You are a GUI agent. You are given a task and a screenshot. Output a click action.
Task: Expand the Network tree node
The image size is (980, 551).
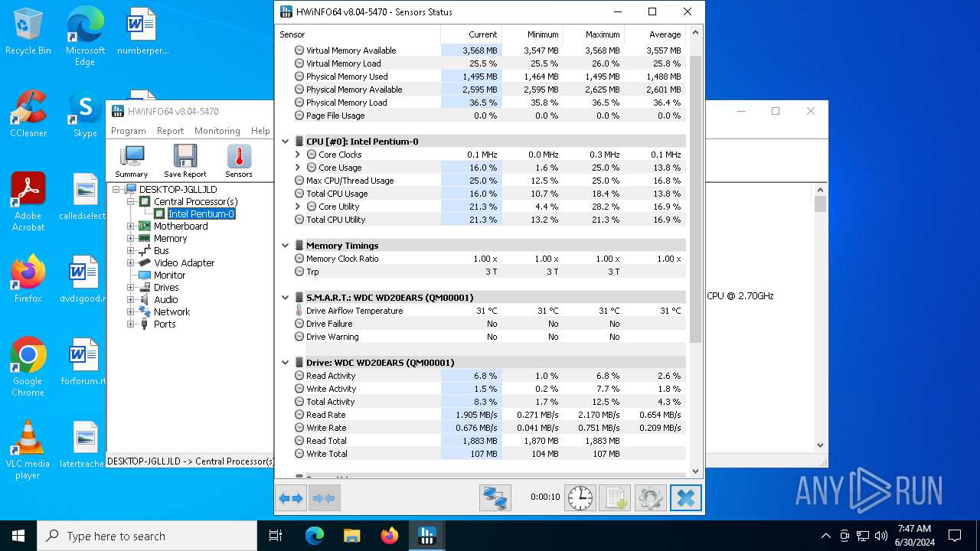coord(131,312)
